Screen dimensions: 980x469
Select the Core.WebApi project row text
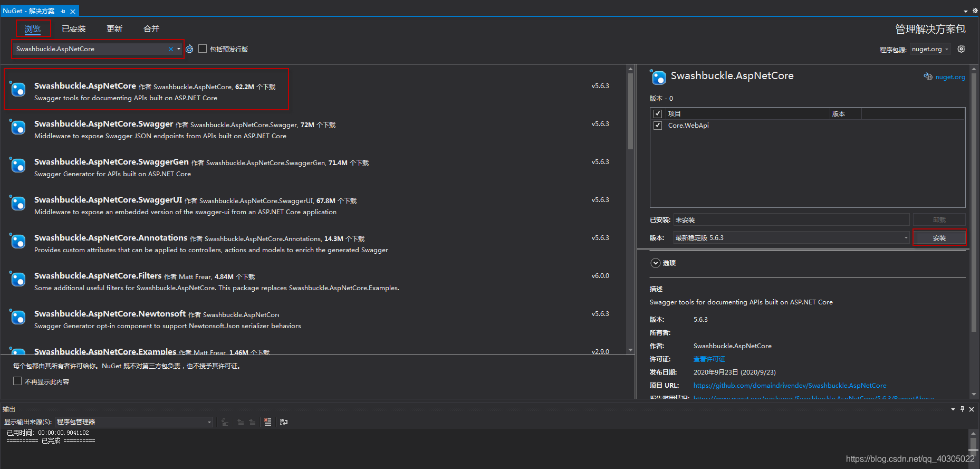tap(688, 125)
